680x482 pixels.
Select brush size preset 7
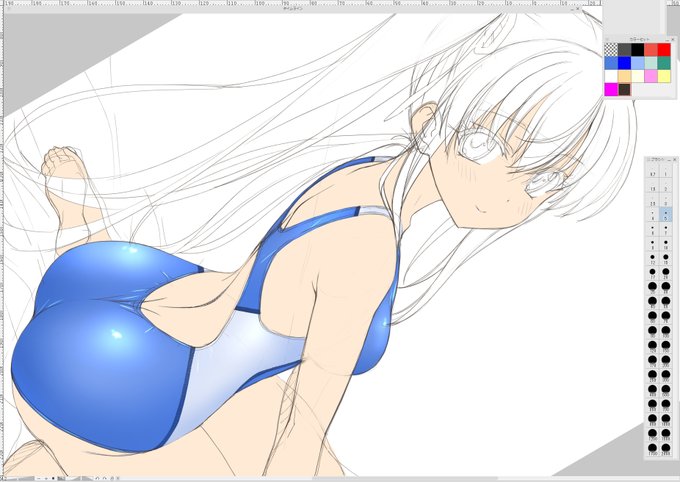(x=666, y=229)
